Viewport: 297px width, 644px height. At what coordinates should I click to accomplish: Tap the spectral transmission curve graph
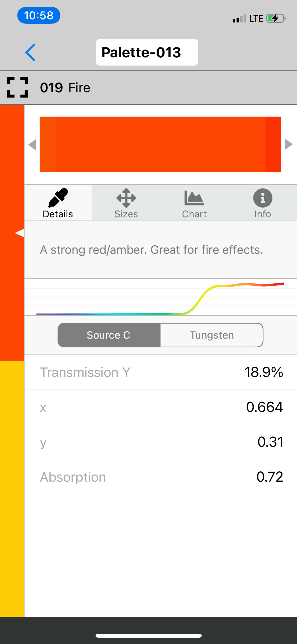(161, 297)
